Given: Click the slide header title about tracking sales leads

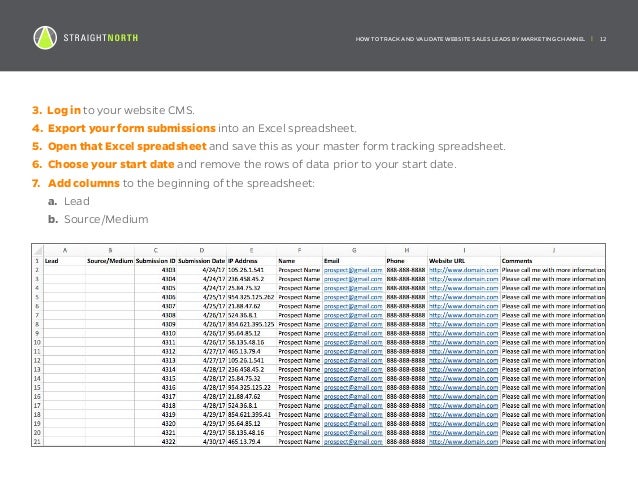Looking at the screenshot, I should 470,39.
